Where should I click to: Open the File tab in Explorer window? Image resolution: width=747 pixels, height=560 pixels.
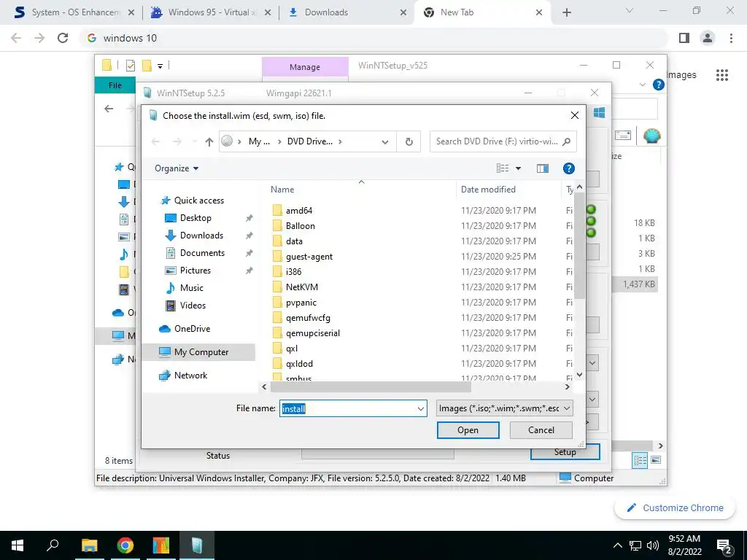pos(115,85)
